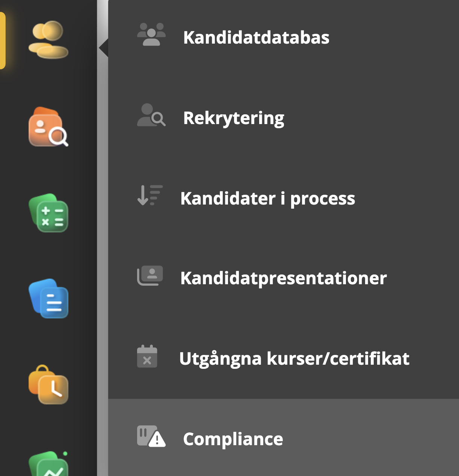Click the group icon beside Kandidatdatabas
This screenshot has height=476, width=459.
(x=151, y=35)
